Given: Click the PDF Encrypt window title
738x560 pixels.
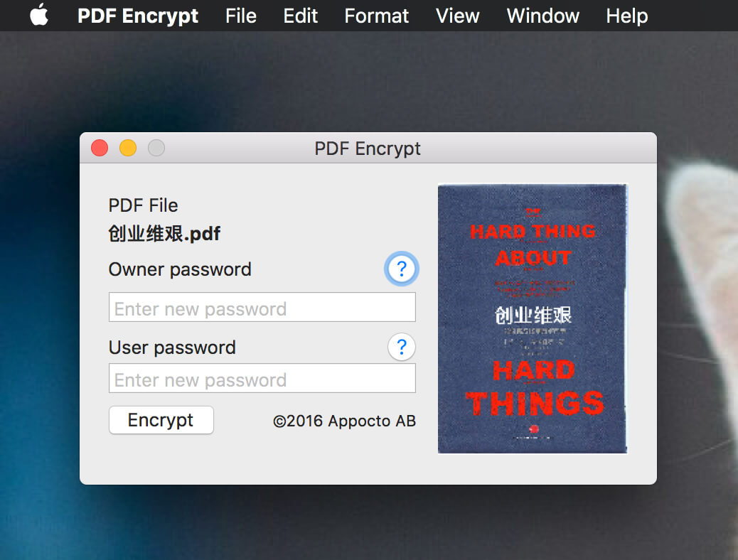Looking at the screenshot, I should (367, 149).
